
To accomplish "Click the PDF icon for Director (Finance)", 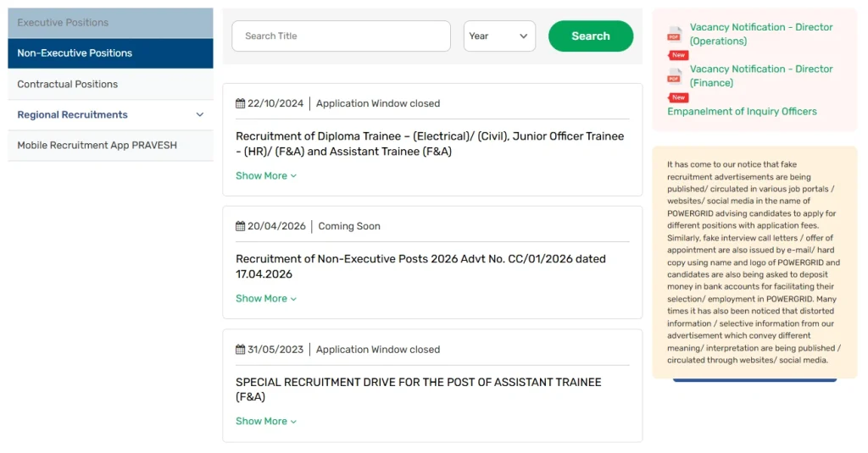I will (675, 76).
